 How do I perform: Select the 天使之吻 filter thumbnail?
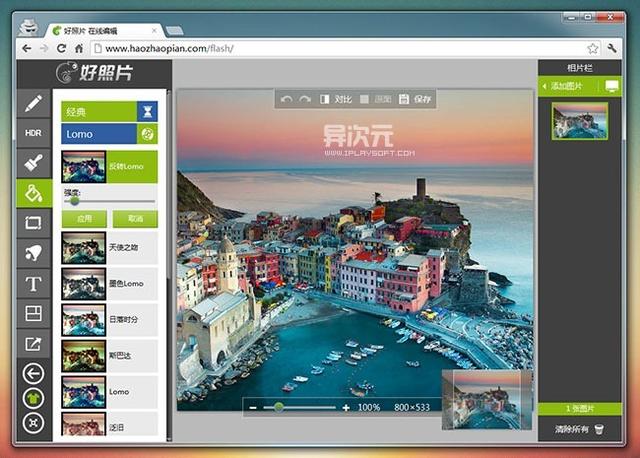pos(84,248)
